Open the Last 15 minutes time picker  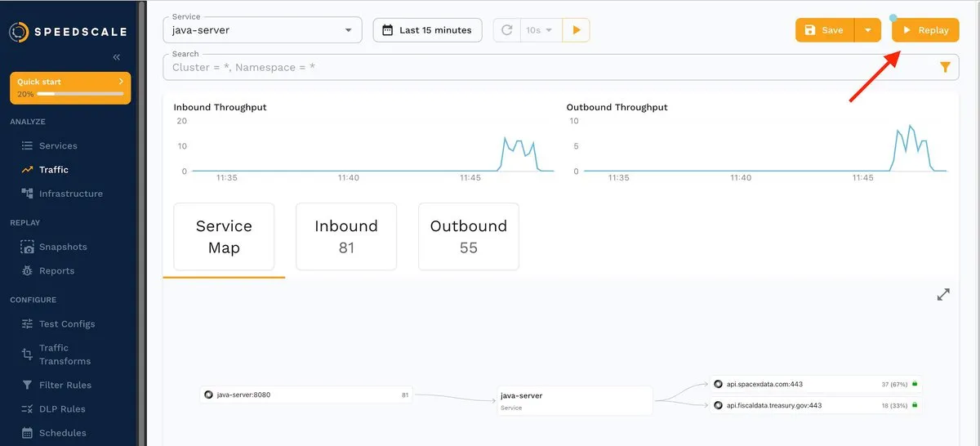tap(427, 30)
